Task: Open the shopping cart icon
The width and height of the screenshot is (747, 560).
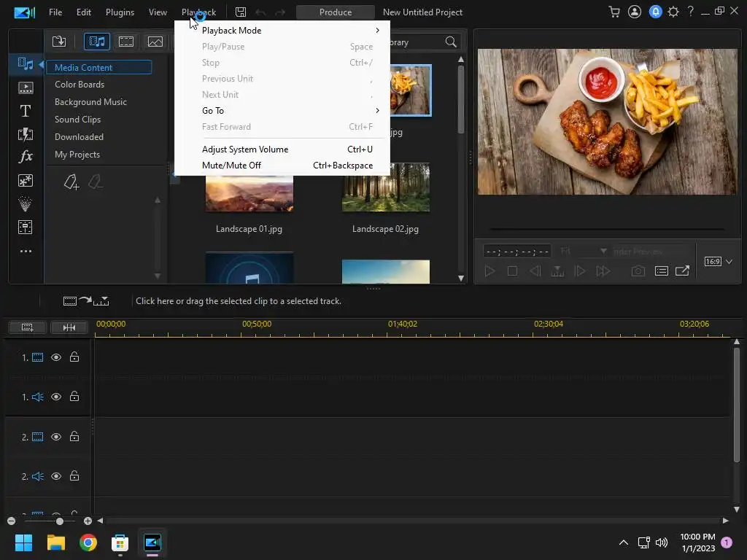Action: tap(615, 12)
